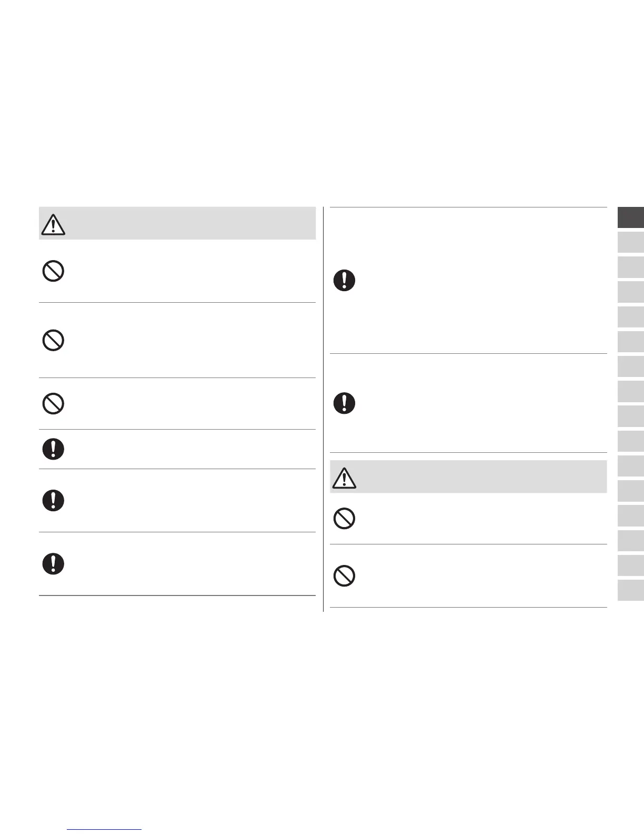This screenshot has width=644, height=834.
Task: Click the warning triangle in the right column header
Action: click(344, 478)
